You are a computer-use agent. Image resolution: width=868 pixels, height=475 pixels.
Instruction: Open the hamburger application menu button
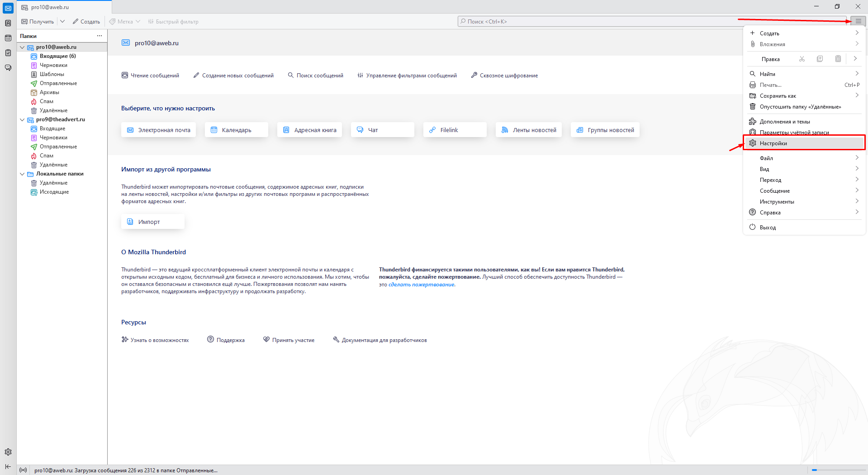point(858,21)
